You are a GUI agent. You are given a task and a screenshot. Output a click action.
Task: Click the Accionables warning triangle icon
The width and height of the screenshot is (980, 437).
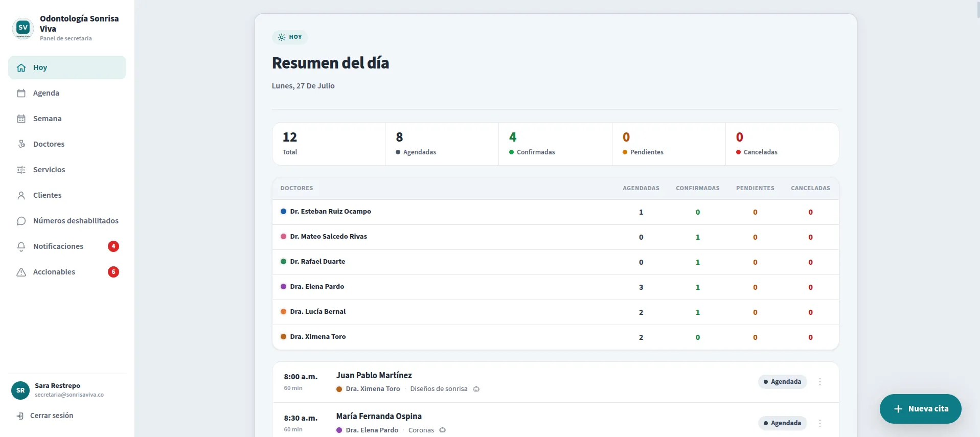21,272
